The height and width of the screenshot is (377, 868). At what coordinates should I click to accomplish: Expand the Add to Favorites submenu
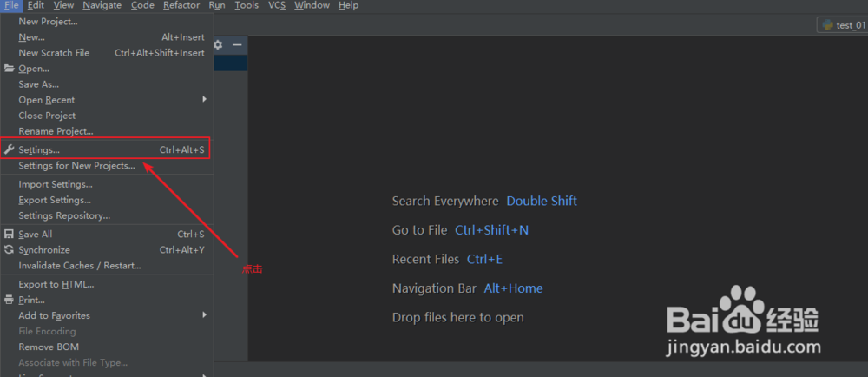click(x=205, y=315)
